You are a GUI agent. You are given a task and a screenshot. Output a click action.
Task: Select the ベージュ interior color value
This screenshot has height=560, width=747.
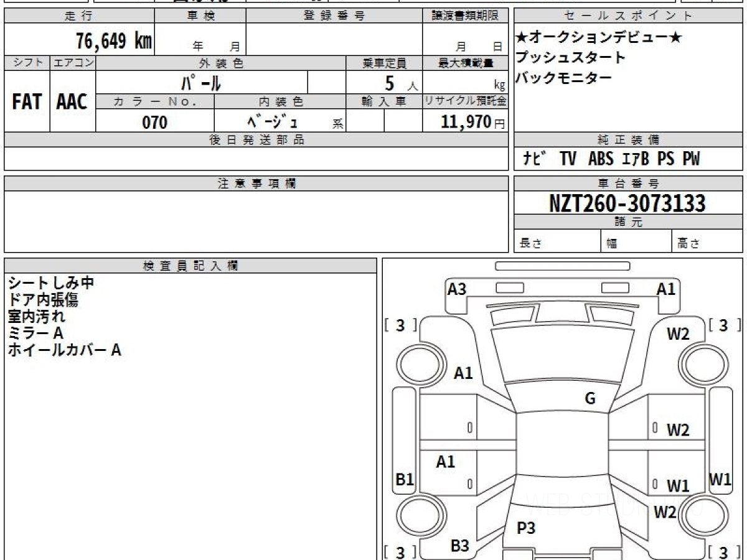(x=273, y=122)
